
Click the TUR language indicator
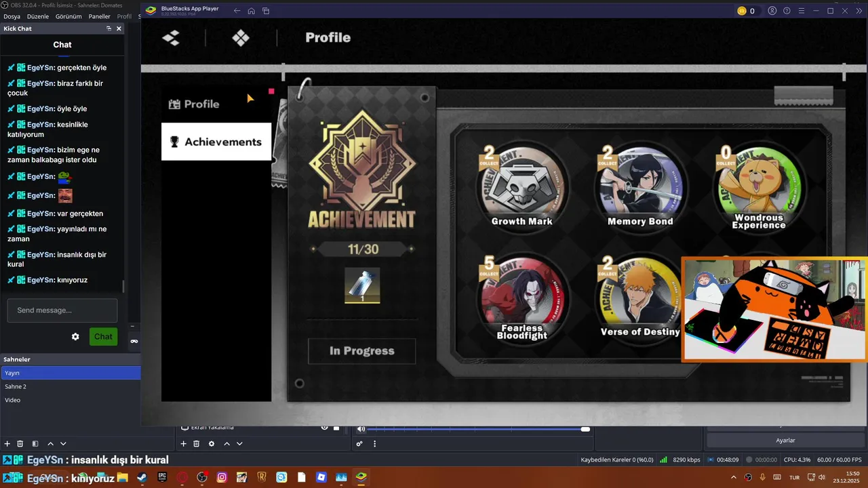[794, 477]
